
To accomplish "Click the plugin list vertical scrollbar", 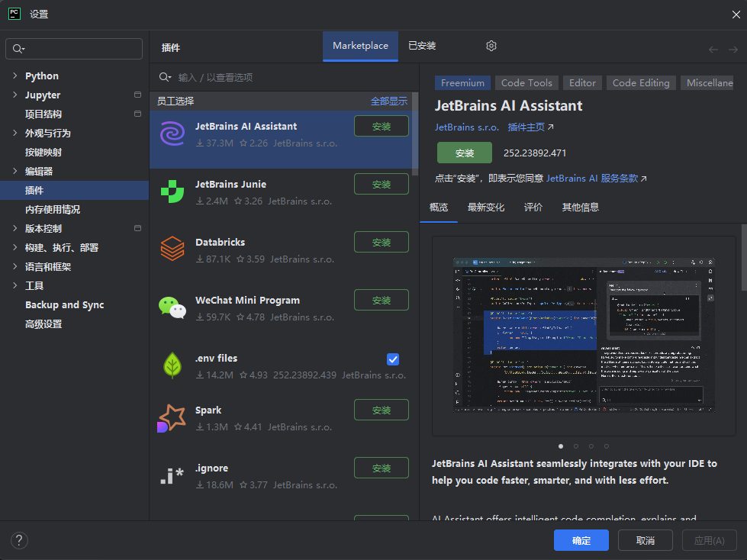I will (x=415, y=134).
